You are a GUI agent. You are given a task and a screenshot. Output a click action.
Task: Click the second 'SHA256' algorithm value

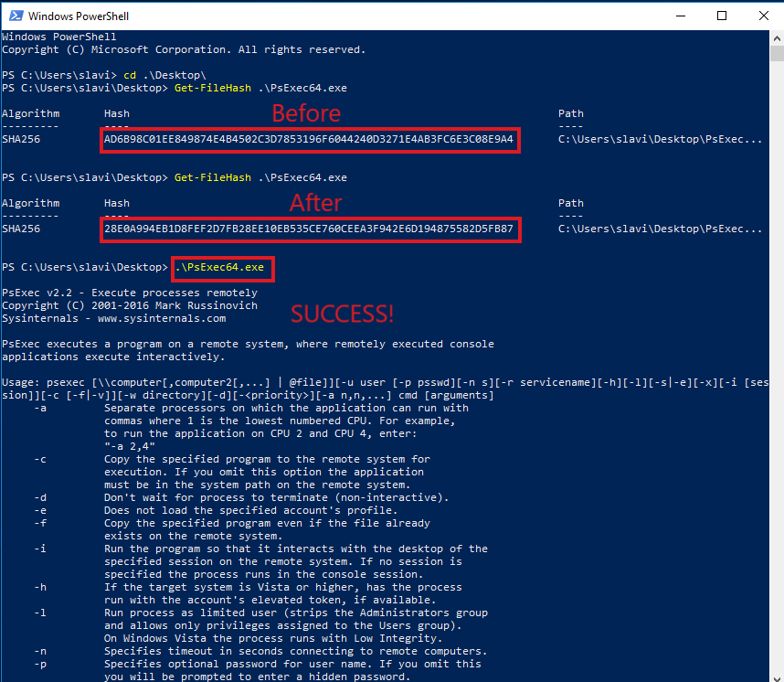pos(21,229)
